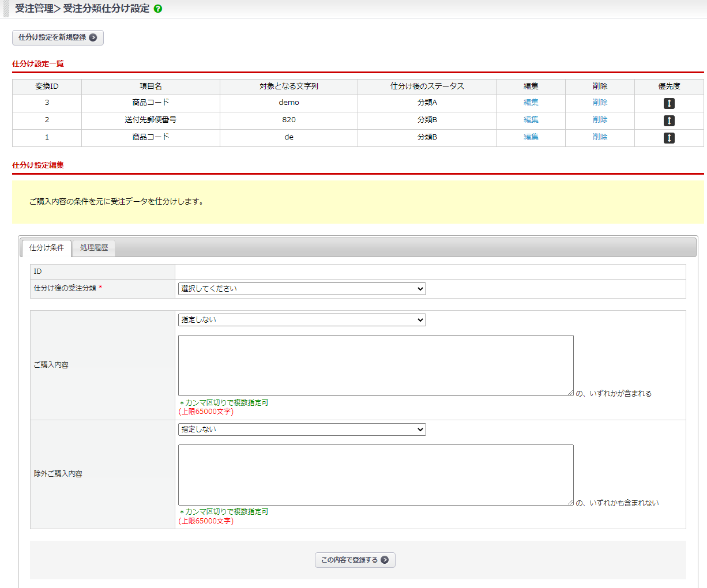Click resize handle of ご購入内容 textarea

click(570, 393)
